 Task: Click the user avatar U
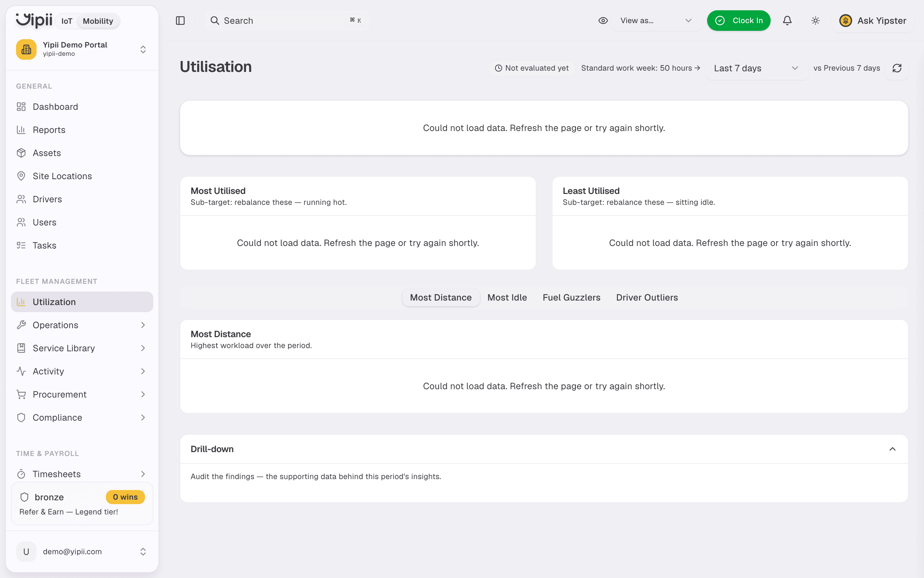(26, 552)
